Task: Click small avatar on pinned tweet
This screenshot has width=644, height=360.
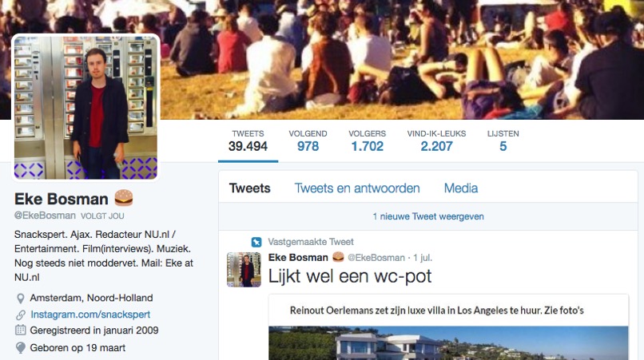Action: 244,270
